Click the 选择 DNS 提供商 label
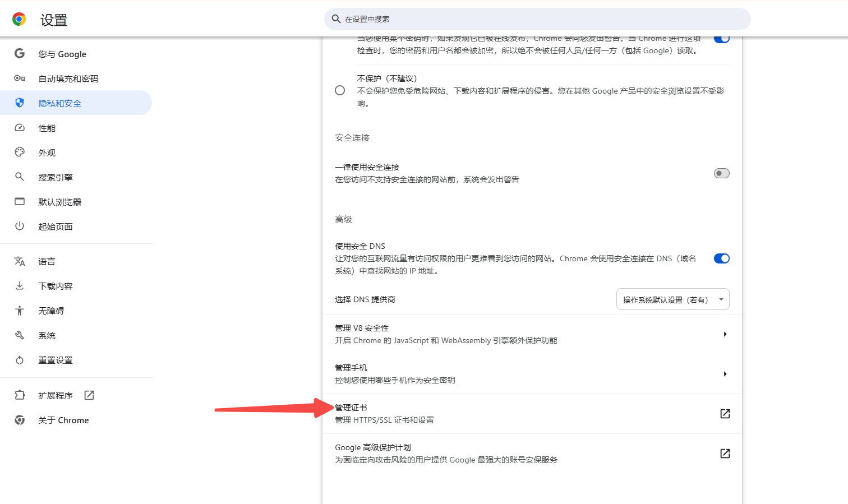The height and width of the screenshot is (504, 848). [x=365, y=299]
